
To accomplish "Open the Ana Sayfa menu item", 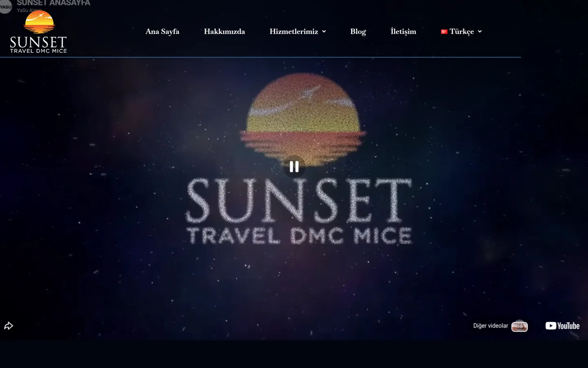I will click(162, 31).
